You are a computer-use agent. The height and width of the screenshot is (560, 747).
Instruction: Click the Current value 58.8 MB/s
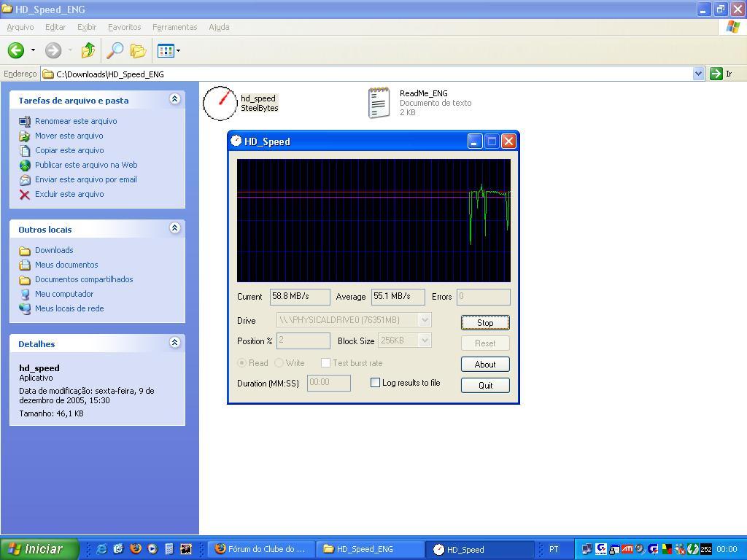(x=300, y=297)
